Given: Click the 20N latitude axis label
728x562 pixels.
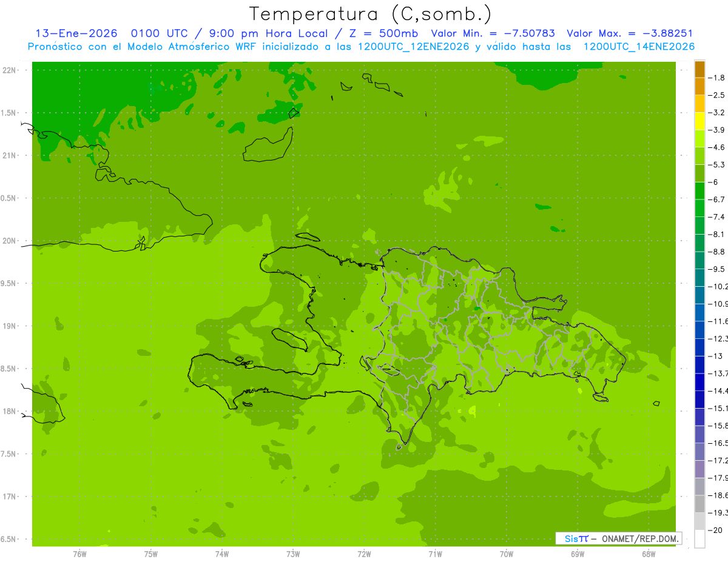Looking at the screenshot, I should [10, 241].
